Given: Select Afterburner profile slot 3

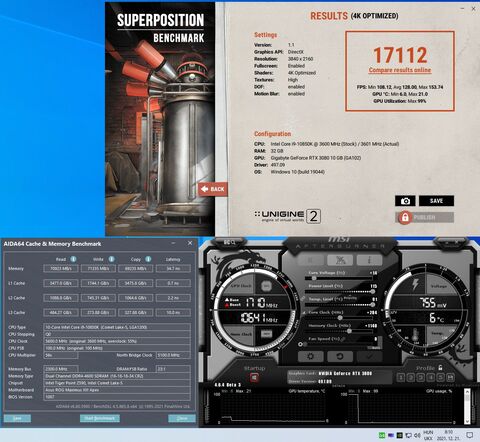Looking at the screenshot, I should click(420, 377).
